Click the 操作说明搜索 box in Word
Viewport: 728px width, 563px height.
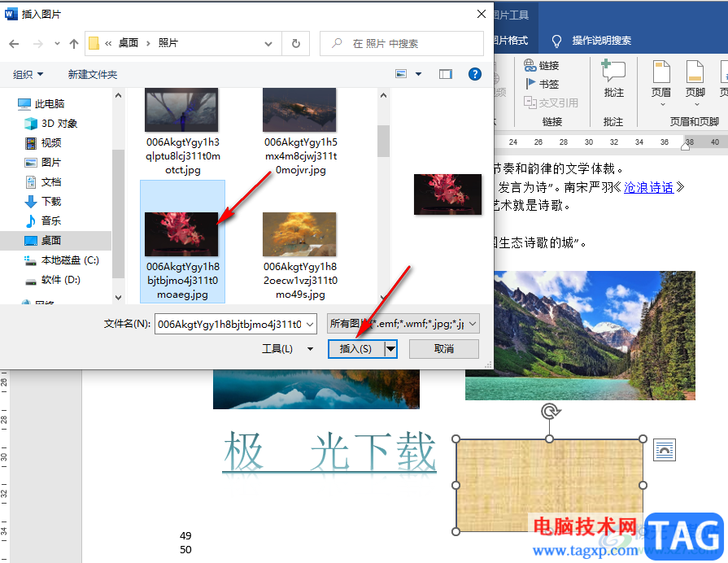point(601,41)
